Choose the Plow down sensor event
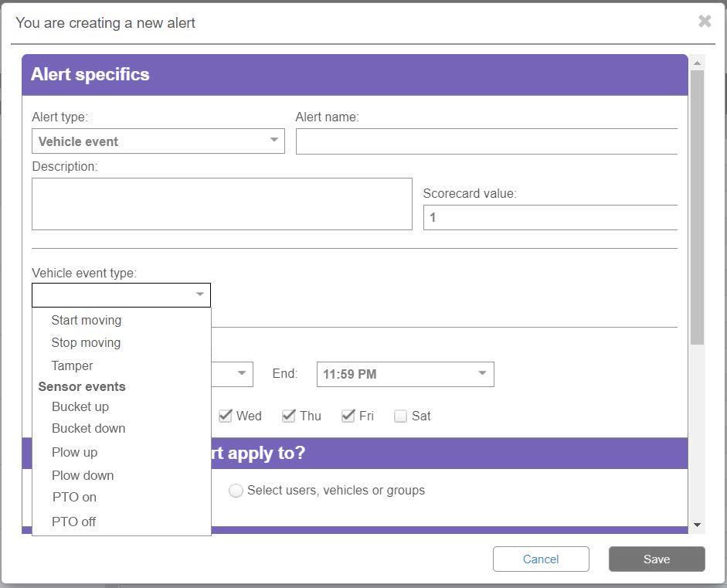This screenshot has height=588, width=727. click(83, 475)
